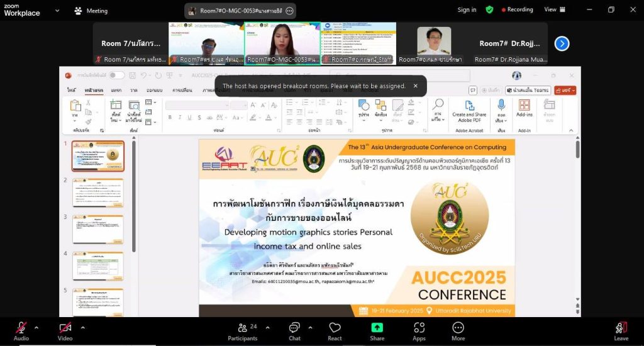Click the Dictate microphone icon
644x346 pixels.
[x=501, y=105]
